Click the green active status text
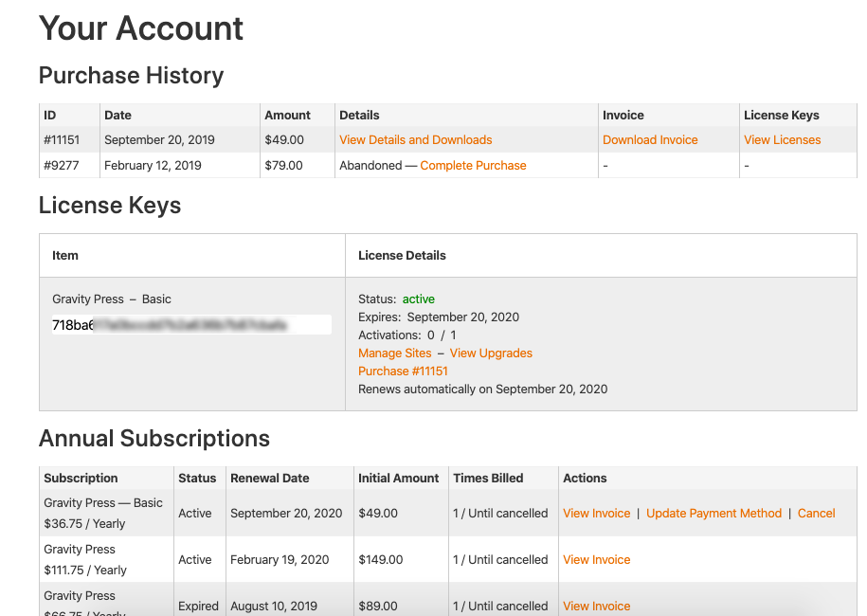867x616 pixels. (418, 299)
